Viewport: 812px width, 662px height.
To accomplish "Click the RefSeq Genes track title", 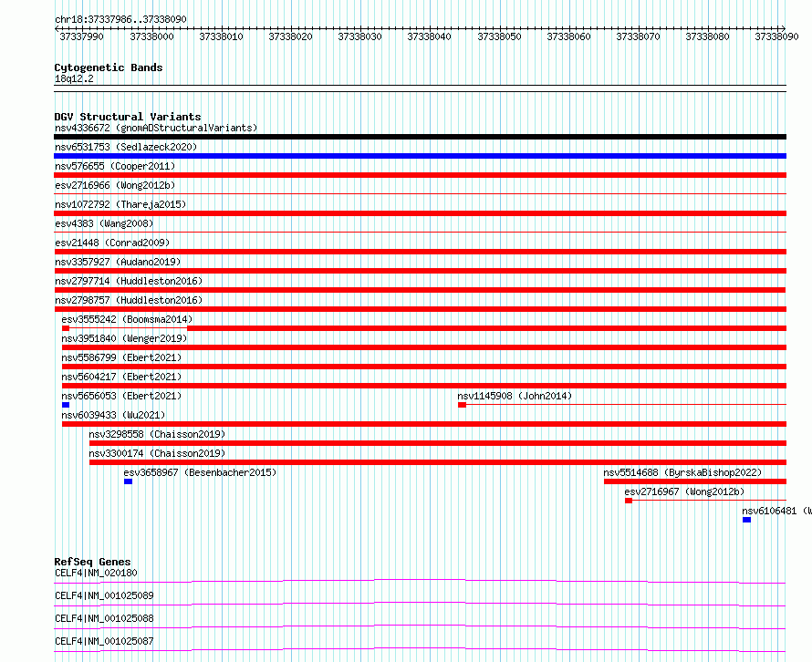I will point(92,562).
